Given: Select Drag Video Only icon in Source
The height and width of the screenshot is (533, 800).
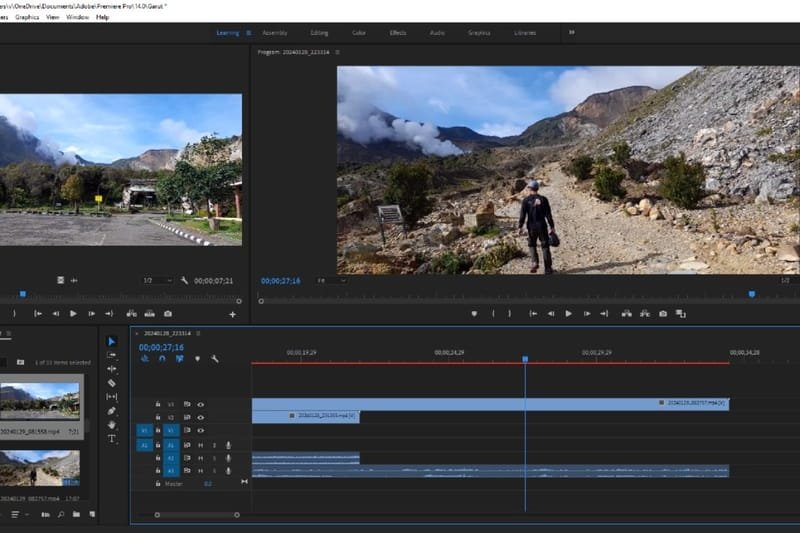Looking at the screenshot, I should click(x=60, y=281).
